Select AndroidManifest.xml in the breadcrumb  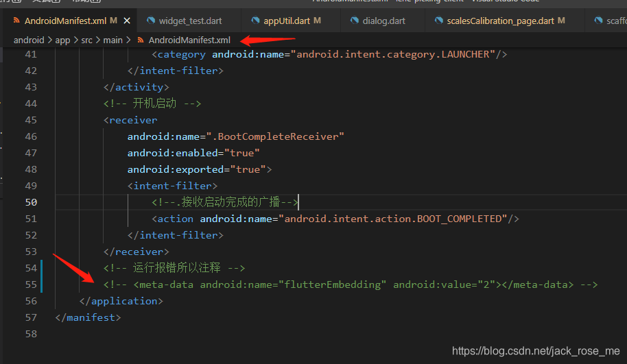click(x=189, y=40)
